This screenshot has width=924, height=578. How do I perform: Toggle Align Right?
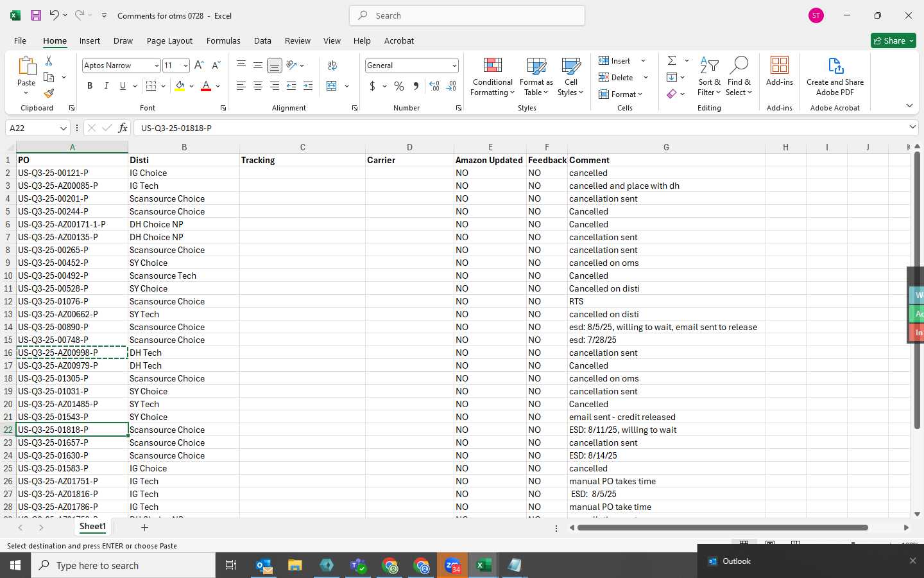point(275,86)
